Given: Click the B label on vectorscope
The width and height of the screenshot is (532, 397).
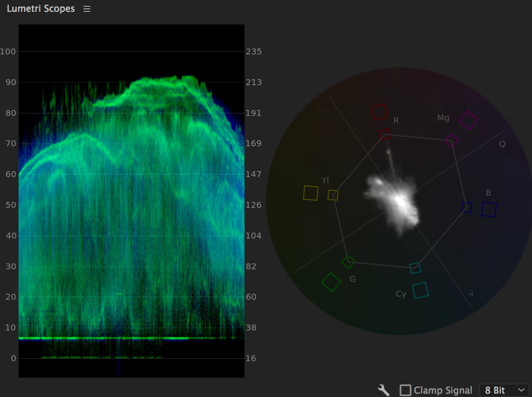Looking at the screenshot, I should 488,193.
